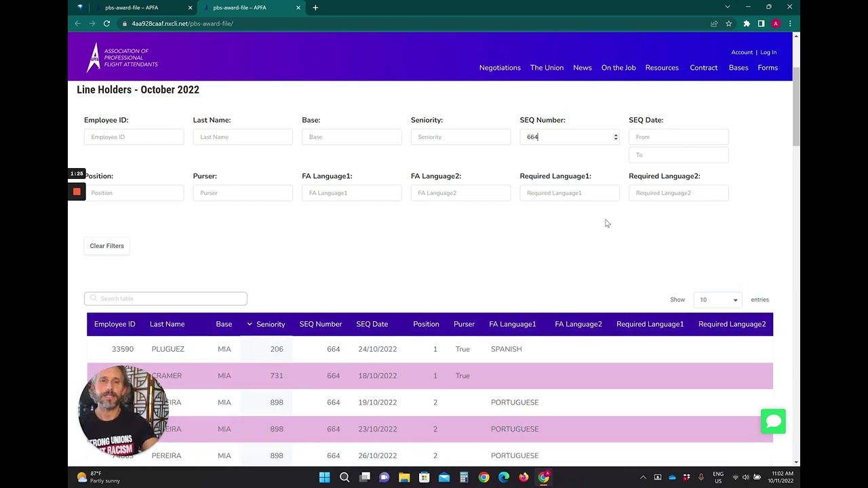
Task: Open taskbar Search icon
Action: [x=344, y=477]
